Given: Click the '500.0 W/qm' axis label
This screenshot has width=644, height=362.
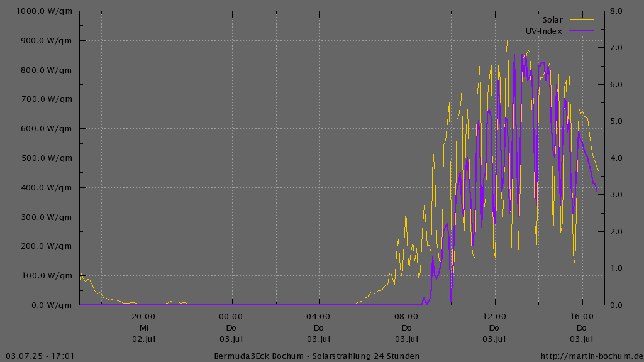Looking at the screenshot, I should [x=47, y=158].
